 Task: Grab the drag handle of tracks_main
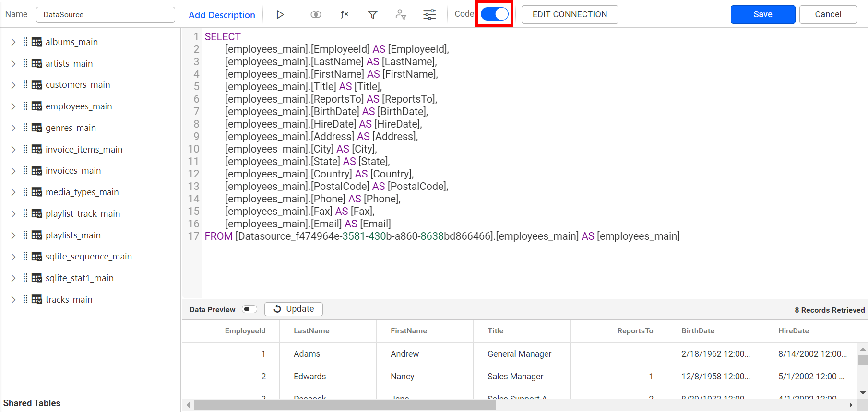coord(25,299)
